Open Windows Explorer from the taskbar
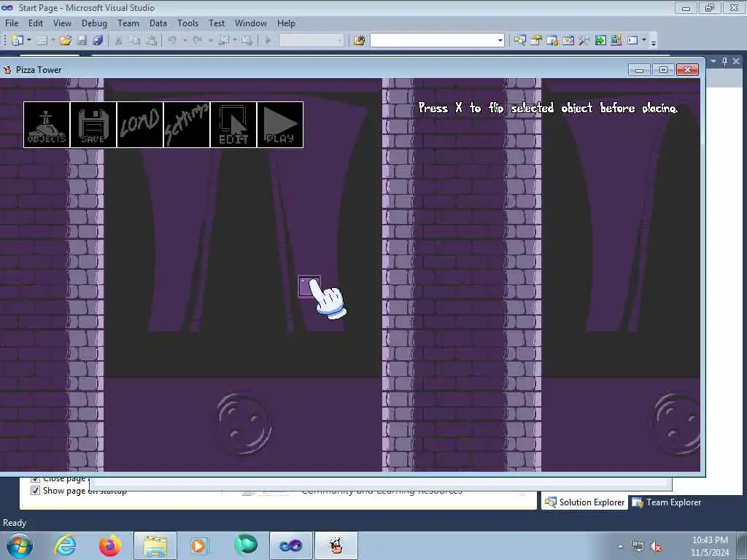 pos(155,545)
